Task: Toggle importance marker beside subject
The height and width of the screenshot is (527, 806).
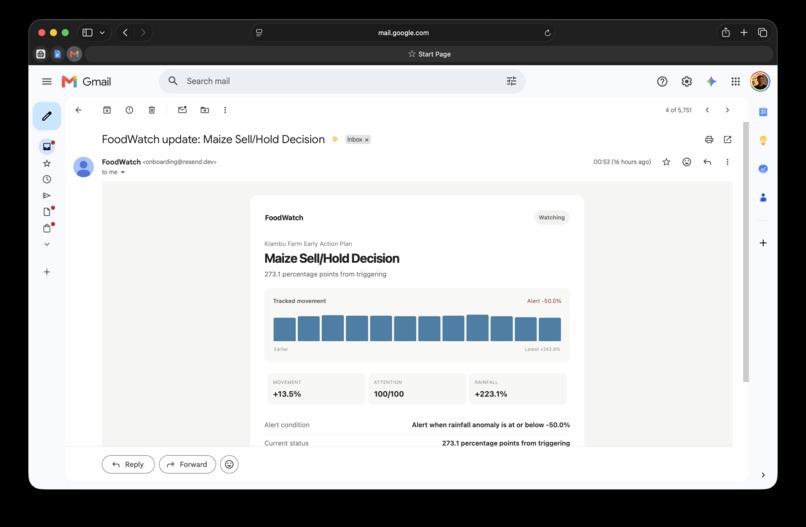Action: 335,139
